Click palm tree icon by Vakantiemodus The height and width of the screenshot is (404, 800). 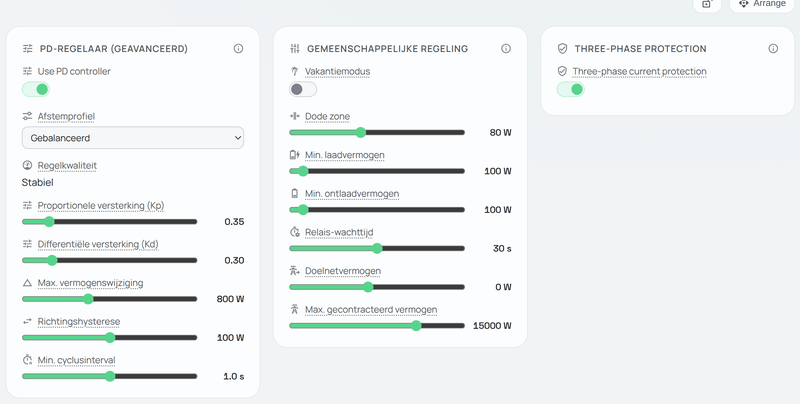point(294,71)
